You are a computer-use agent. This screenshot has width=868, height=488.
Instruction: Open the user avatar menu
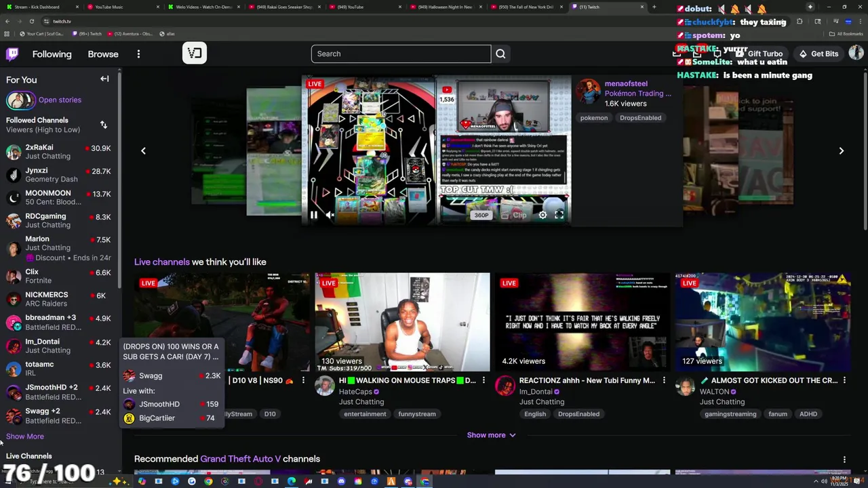[856, 54]
